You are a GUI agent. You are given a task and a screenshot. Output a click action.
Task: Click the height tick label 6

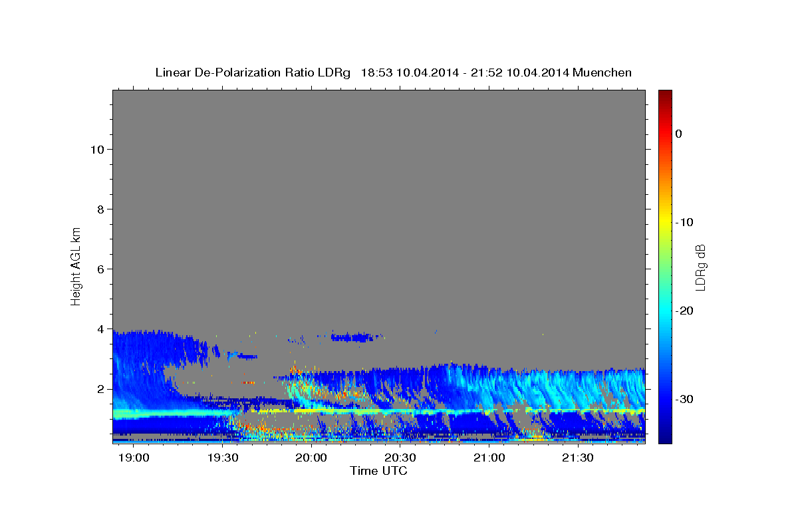point(100,269)
